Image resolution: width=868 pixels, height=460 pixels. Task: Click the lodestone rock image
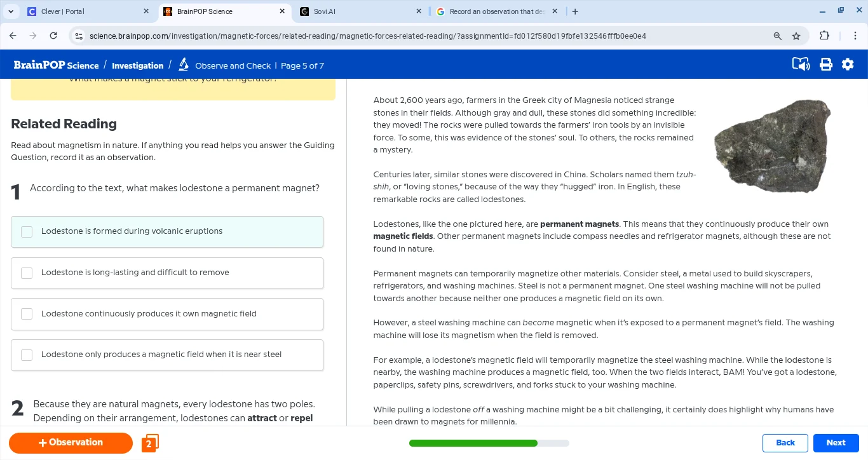point(772,146)
